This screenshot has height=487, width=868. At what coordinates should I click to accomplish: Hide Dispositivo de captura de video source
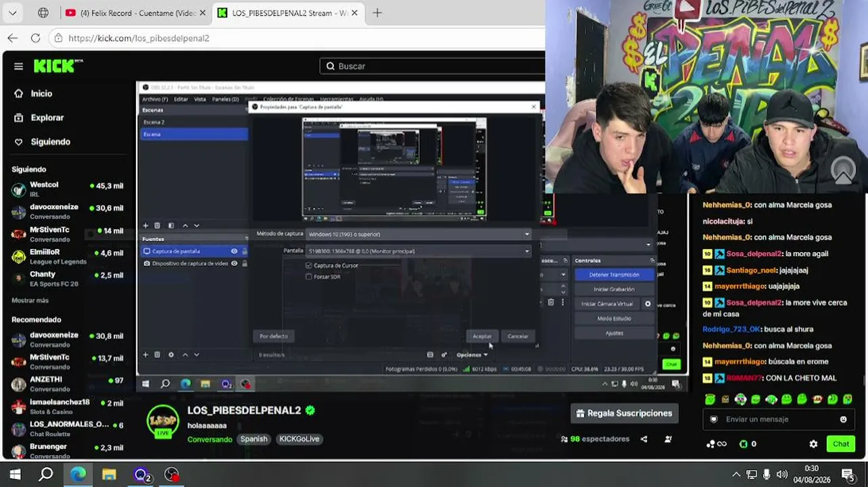234,263
